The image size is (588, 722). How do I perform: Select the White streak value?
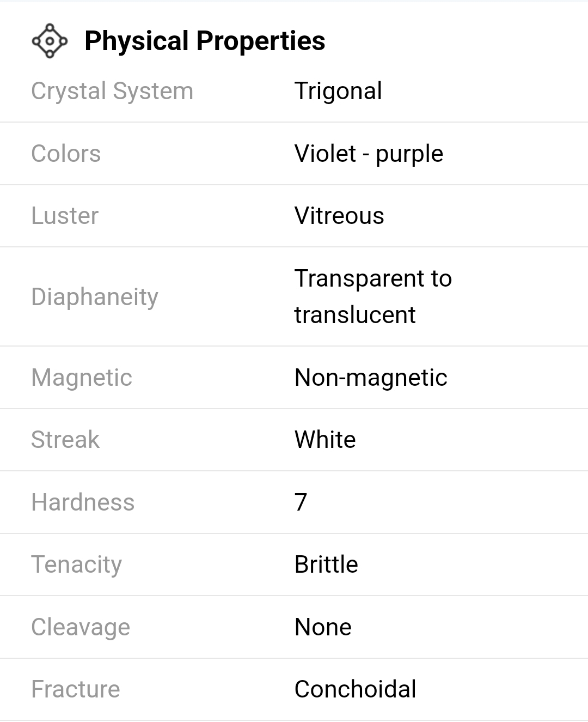325,440
